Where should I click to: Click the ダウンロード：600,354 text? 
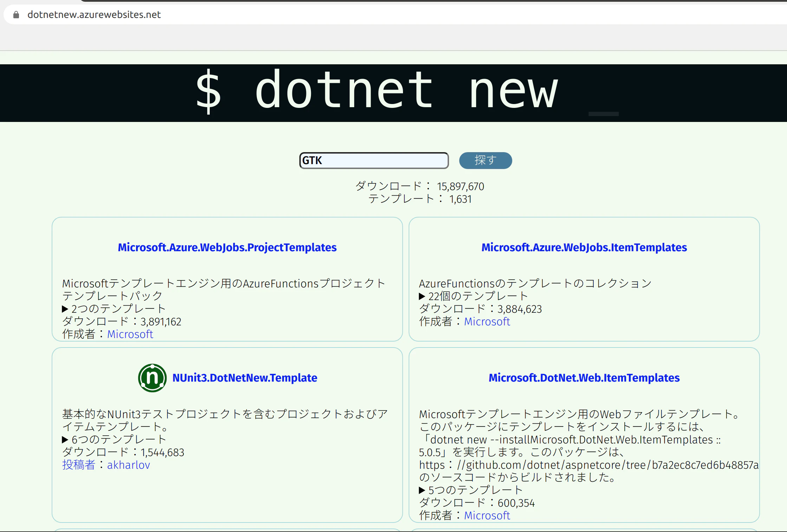[477, 503]
